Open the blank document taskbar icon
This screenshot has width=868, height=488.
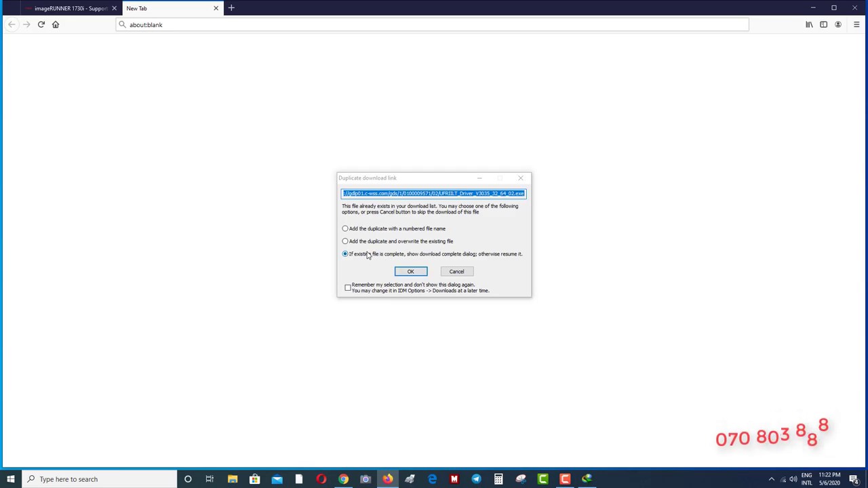(299, 479)
